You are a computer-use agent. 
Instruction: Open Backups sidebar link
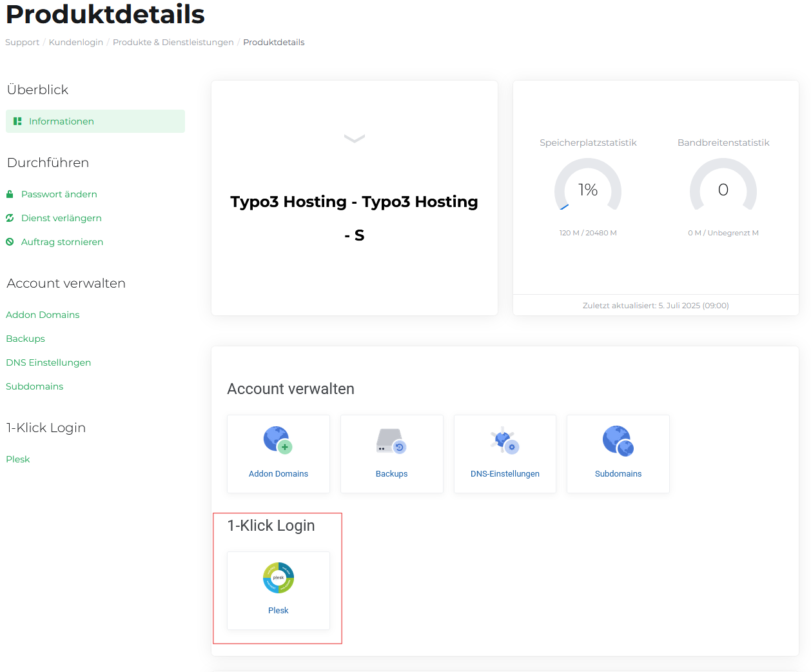(x=25, y=339)
